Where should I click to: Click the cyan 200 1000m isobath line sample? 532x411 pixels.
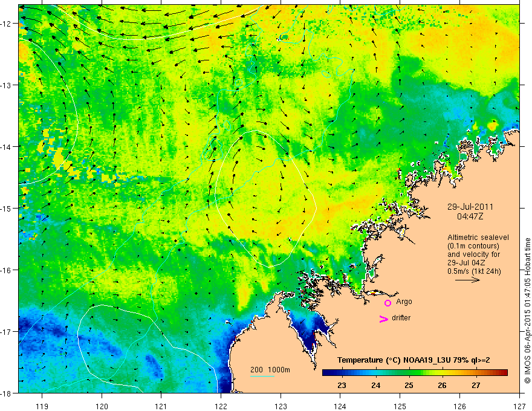coord(262,376)
